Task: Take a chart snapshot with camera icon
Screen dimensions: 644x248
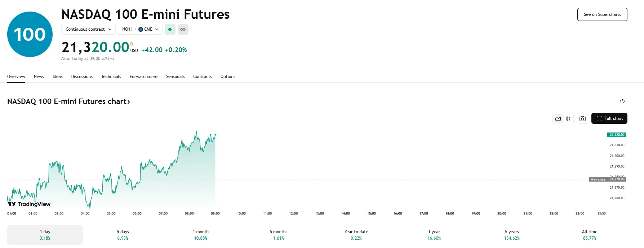Action: point(582,118)
